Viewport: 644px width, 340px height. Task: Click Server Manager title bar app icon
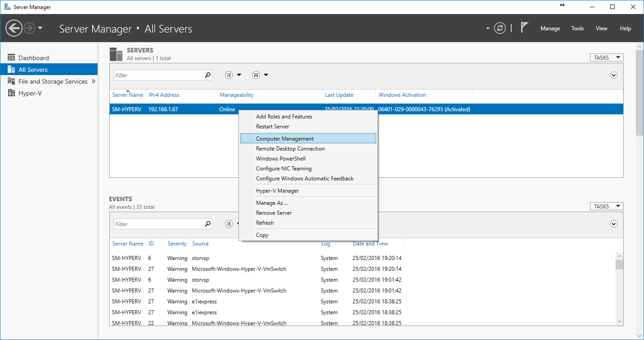pos(8,7)
